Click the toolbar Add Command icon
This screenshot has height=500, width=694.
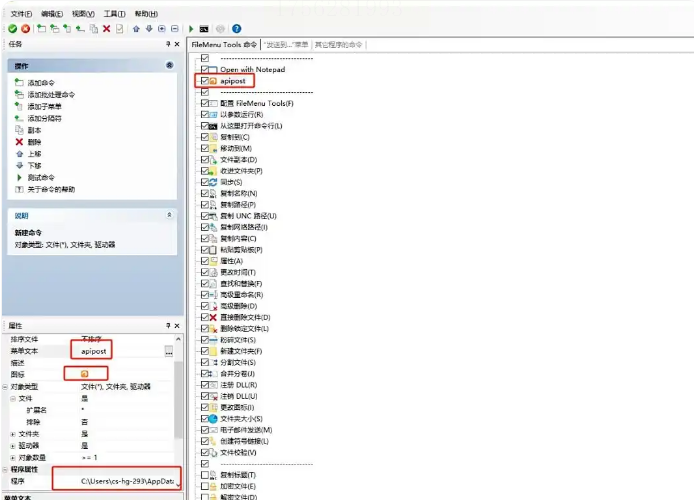tap(42, 29)
